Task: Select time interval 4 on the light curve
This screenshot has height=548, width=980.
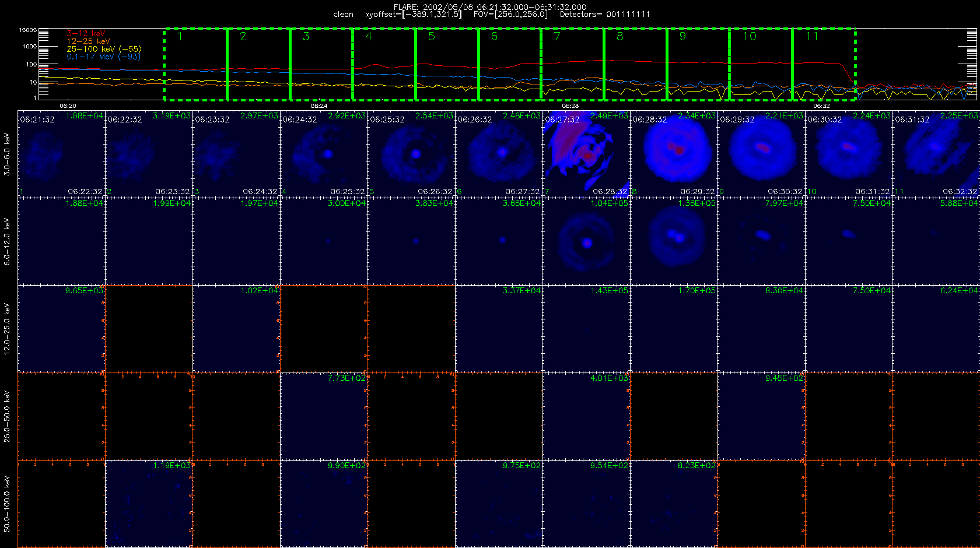Action: click(384, 64)
